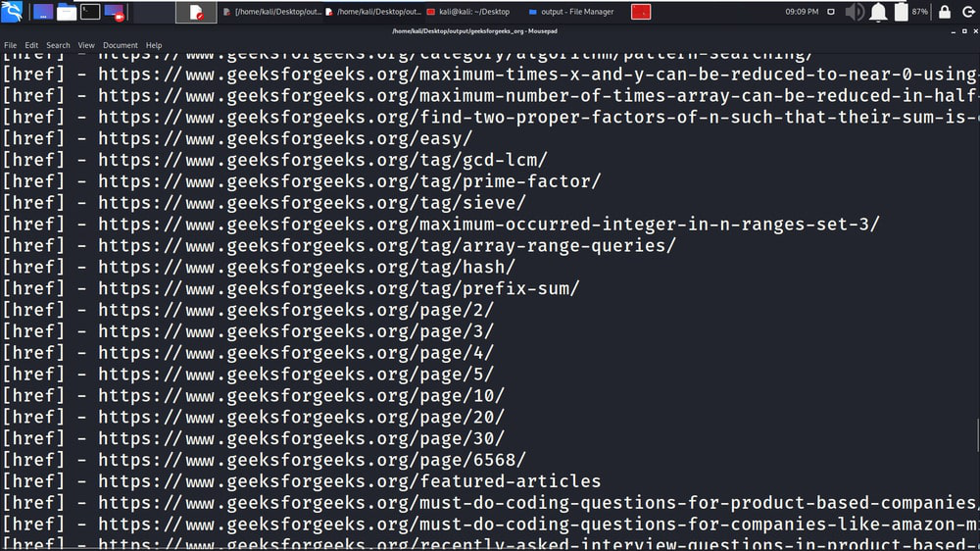
Task: Click the screen recorder icon in panel
Action: [115, 12]
